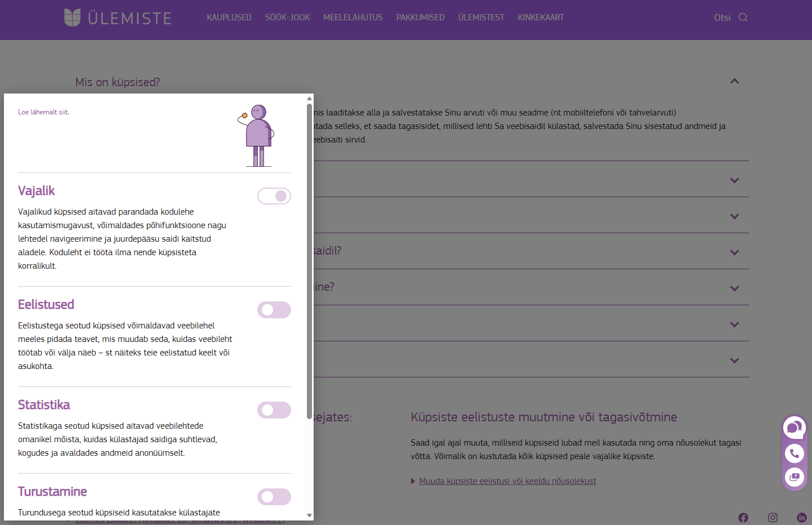Click the magnifying glass search icon
The width and height of the screenshot is (812, 525).
[x=743, y=17]
